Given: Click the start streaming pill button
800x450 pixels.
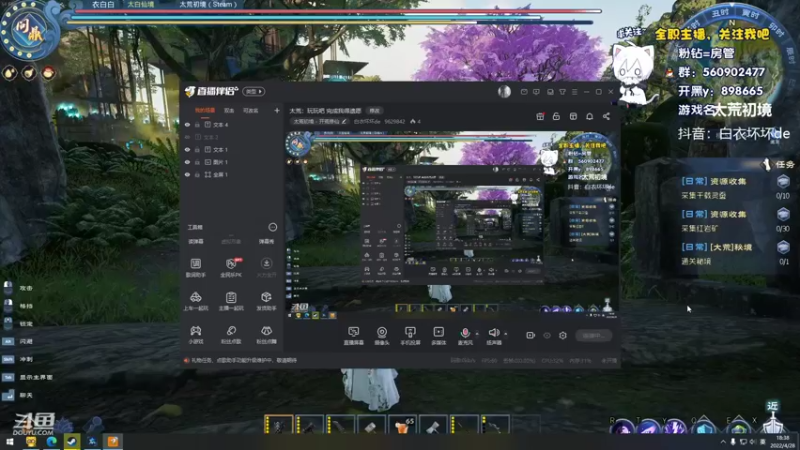Looking at the screenshot, I should click(x=593, y=336).
